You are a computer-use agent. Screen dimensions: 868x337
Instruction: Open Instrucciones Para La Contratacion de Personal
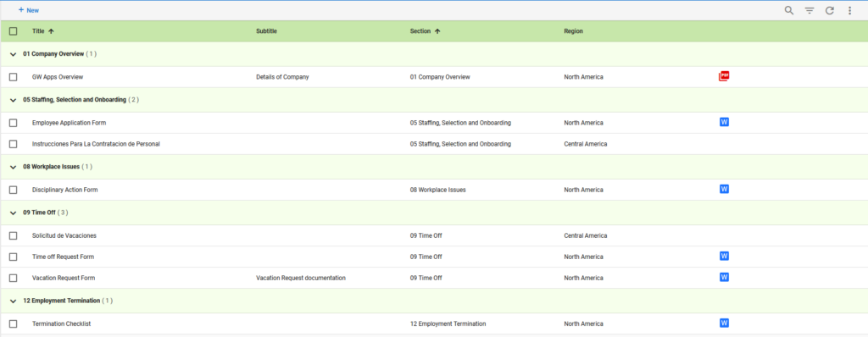[x=97, y=144]
